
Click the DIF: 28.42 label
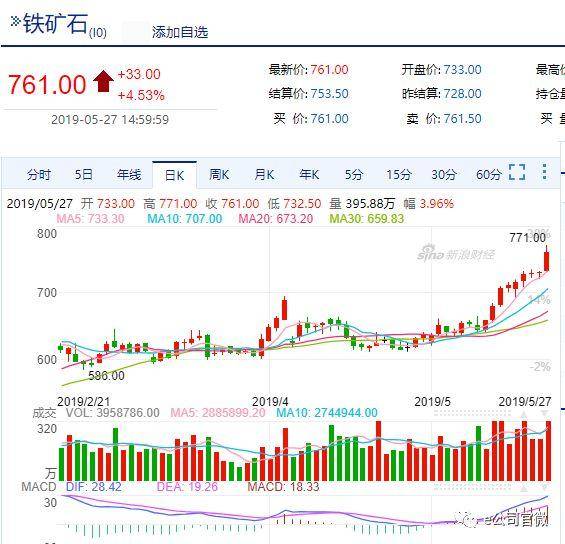coord(94,487)
